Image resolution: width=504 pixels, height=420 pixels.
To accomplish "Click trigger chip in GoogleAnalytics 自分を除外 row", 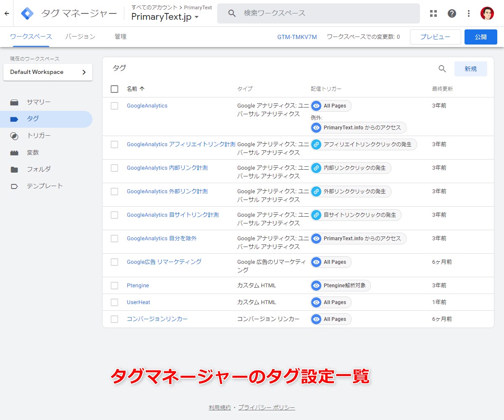I will tap(358, 239).
